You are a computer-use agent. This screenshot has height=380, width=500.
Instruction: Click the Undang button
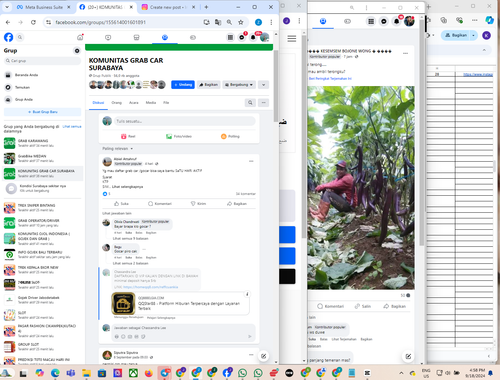click(x=183, y=85)
